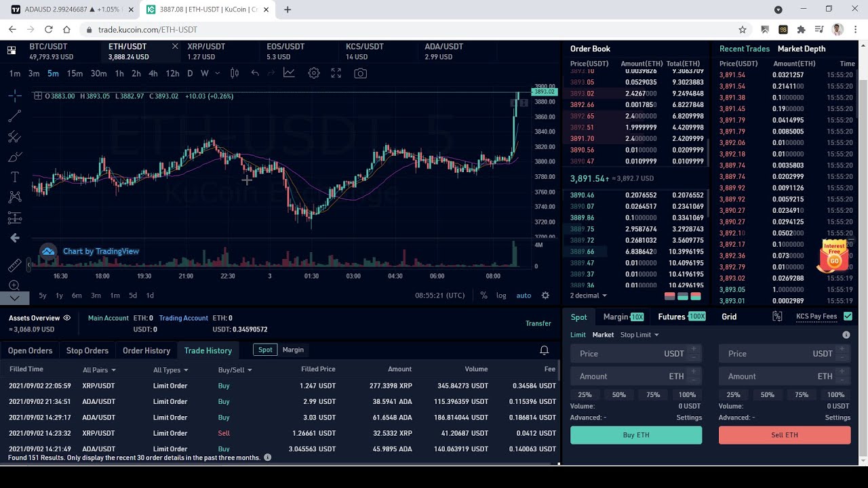Toggle assets visibility eye icon

tap(66, 318)
